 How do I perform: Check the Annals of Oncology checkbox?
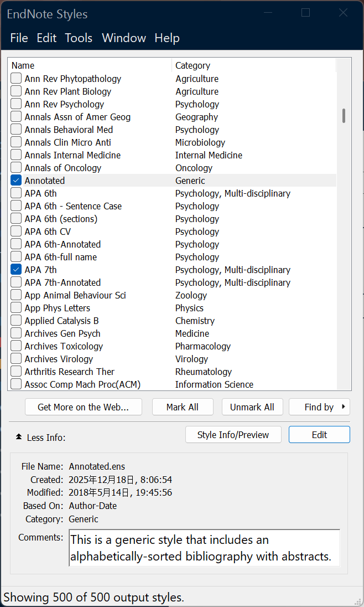coord(16,168)
